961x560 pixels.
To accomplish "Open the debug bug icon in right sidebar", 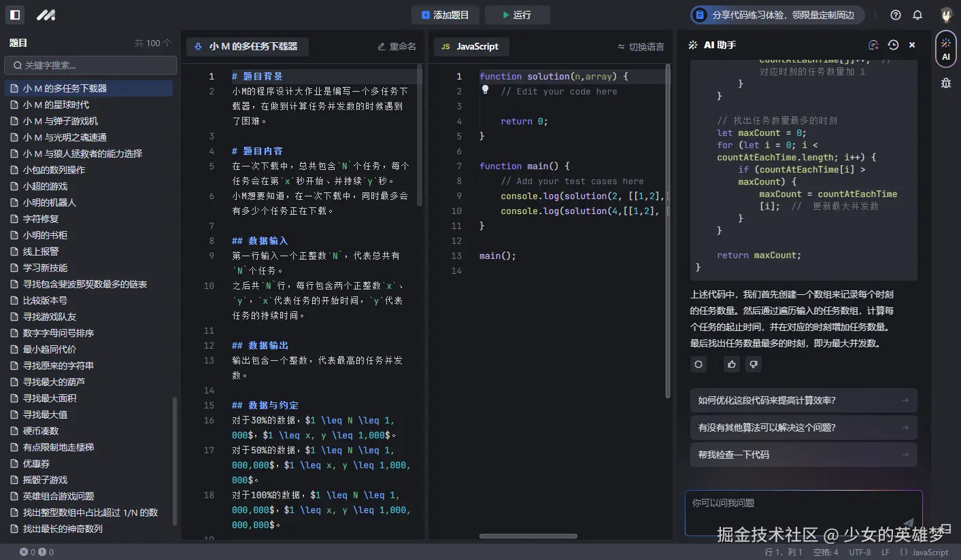I will coord(946,83).
